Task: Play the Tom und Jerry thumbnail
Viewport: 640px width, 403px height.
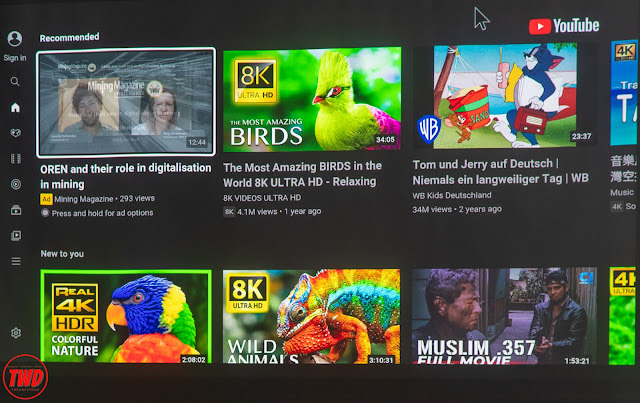Action: [505, 96]
